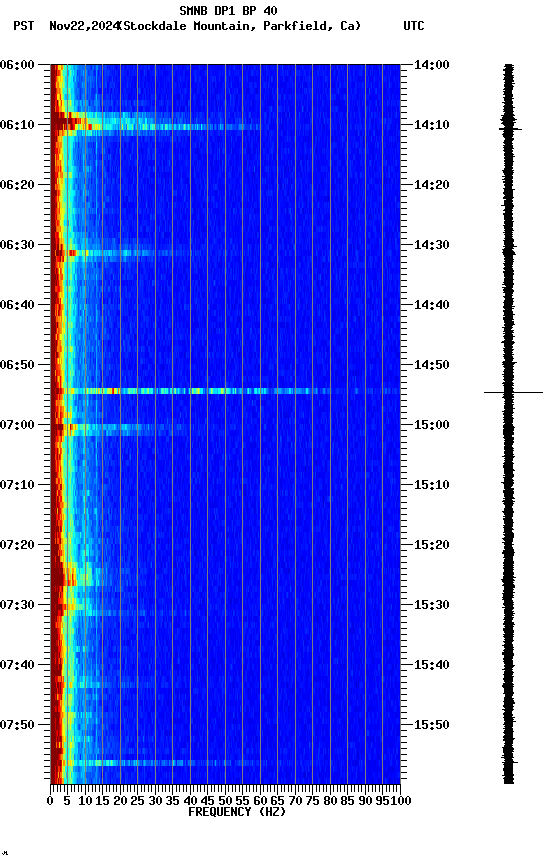
Task: Click the large seismogram spike near 14:54
Action: (x=513, y=393)
